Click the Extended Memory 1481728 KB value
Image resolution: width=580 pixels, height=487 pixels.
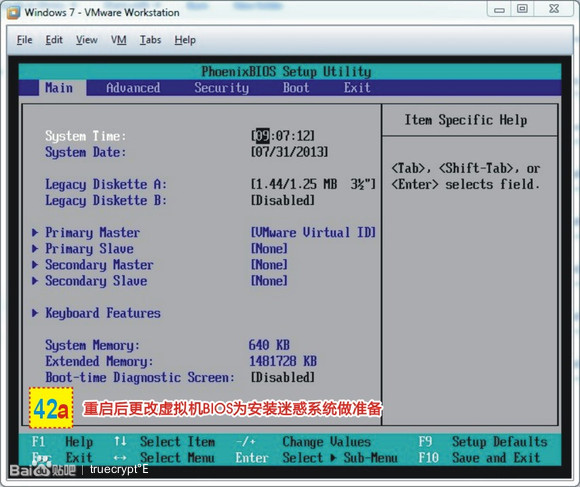283,361
